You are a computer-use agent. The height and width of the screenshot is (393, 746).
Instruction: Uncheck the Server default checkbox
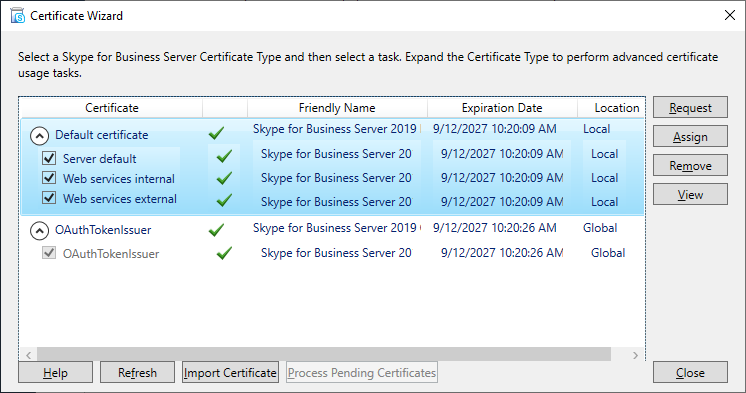pos(49,158)
